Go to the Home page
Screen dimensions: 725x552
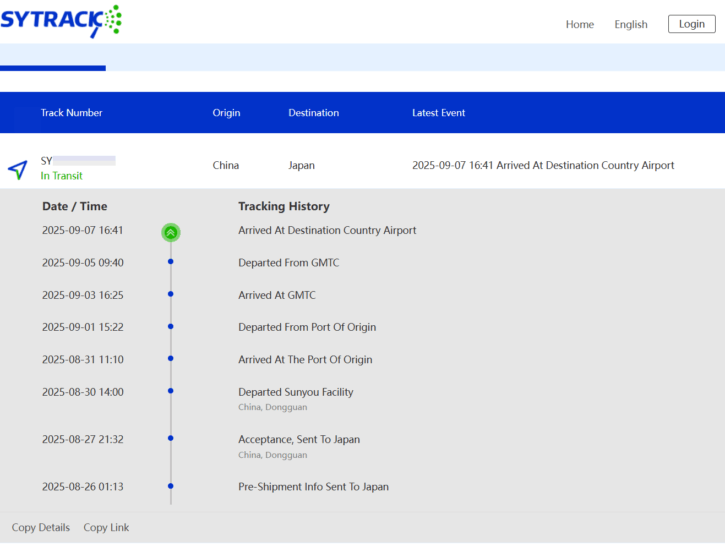(x=579, y=25)
